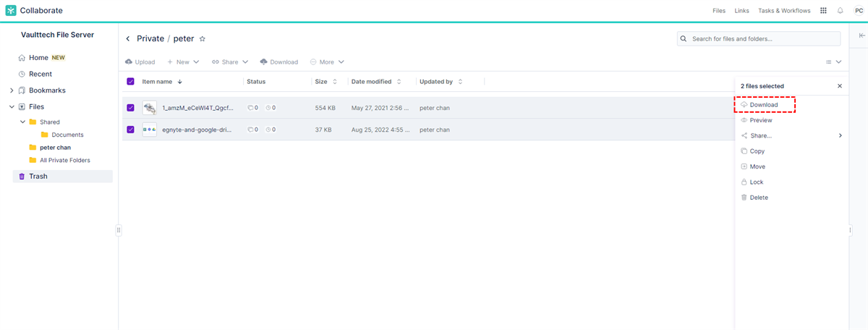Click comments count icon for 1_amzM file

tap(252, 108)
